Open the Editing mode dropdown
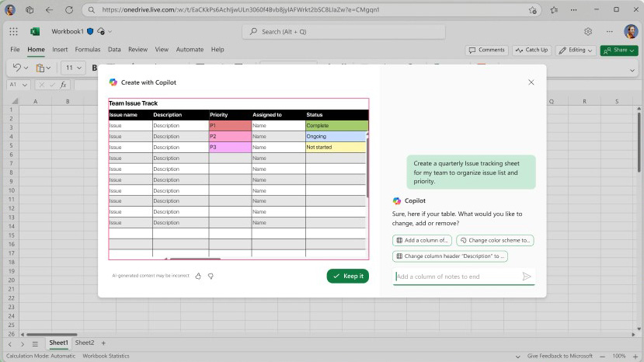Image resolution: width=644 pixels, height=362 pixels. pyautogui.click(x=576, y=50)
